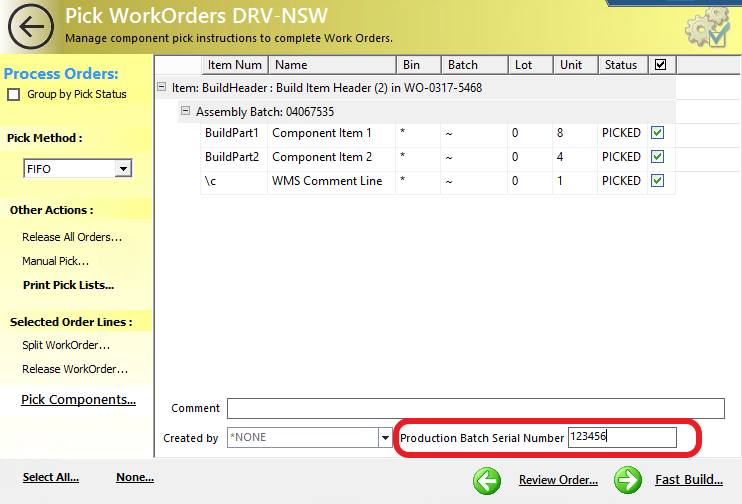
Task: Click the Select All link
Action: pos(51,477)
